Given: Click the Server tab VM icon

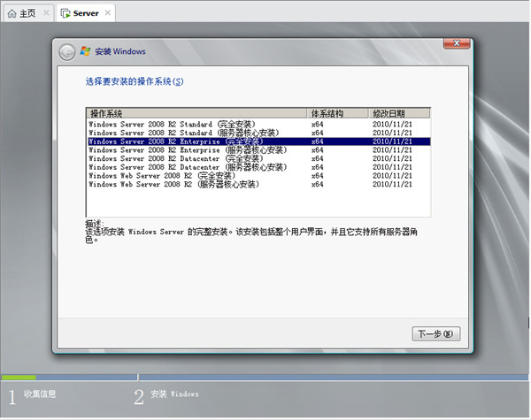Looking at the screenshot, I should click(x=65, y=13).
